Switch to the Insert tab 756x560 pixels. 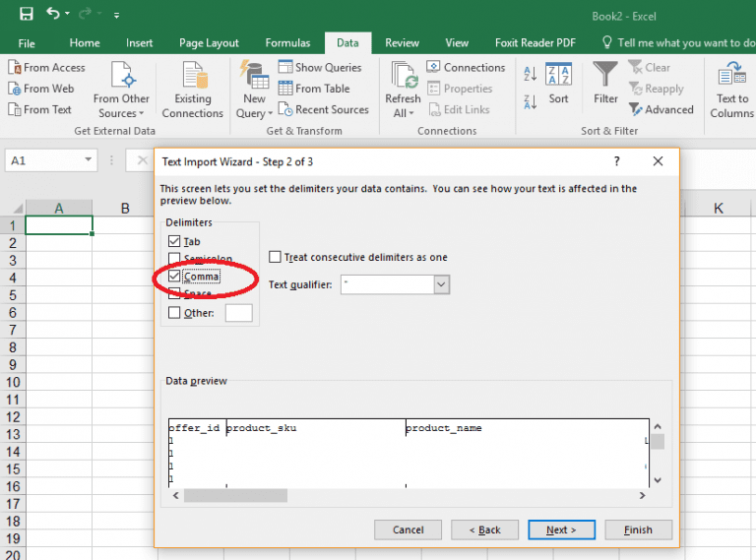pyautogui.click(x=140, y=43)
